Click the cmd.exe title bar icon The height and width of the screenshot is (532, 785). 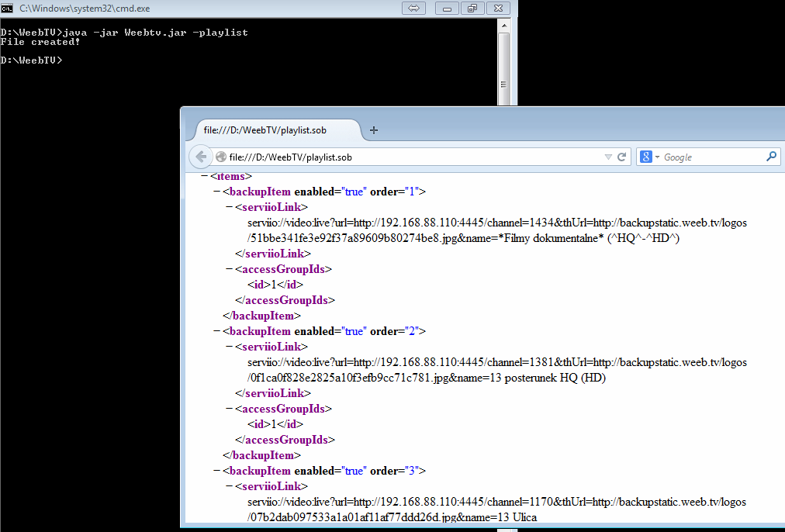point(8,8)
